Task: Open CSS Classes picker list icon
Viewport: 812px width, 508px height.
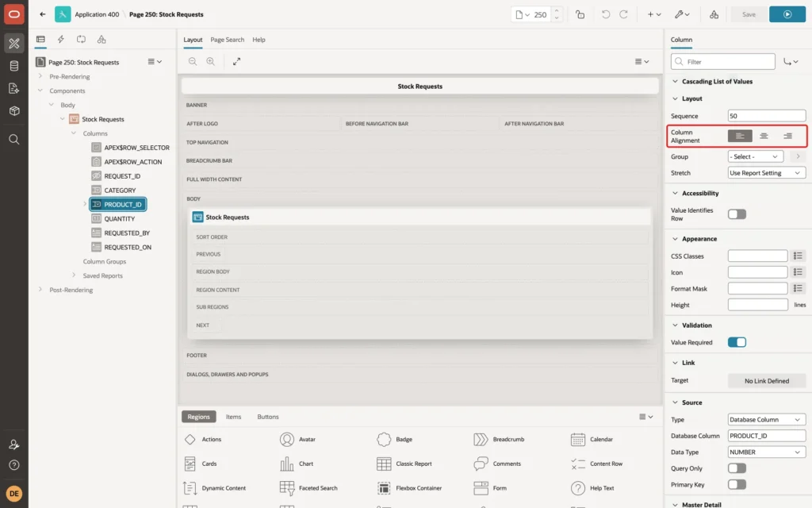Action: pyautogui.click(x=798, y=256)
